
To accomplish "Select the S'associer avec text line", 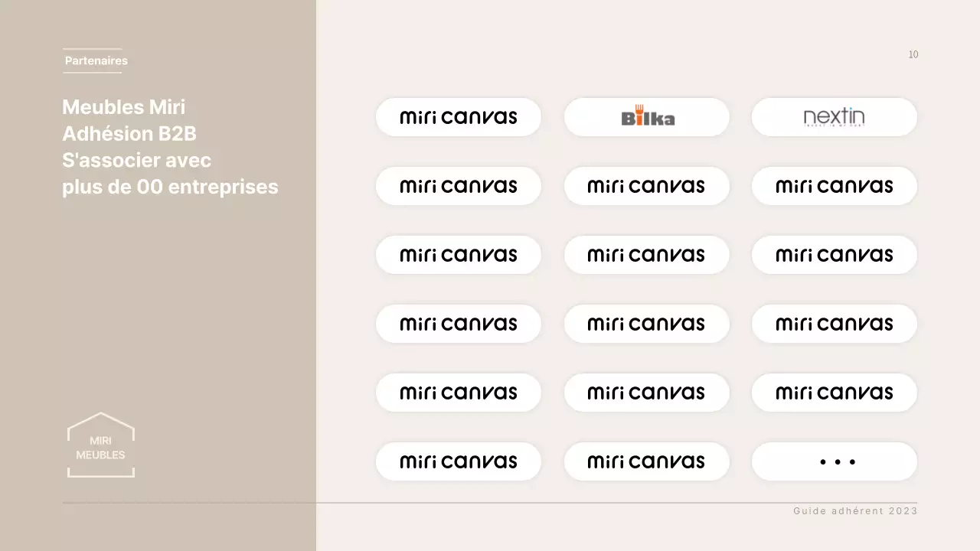I will [136, 161].
